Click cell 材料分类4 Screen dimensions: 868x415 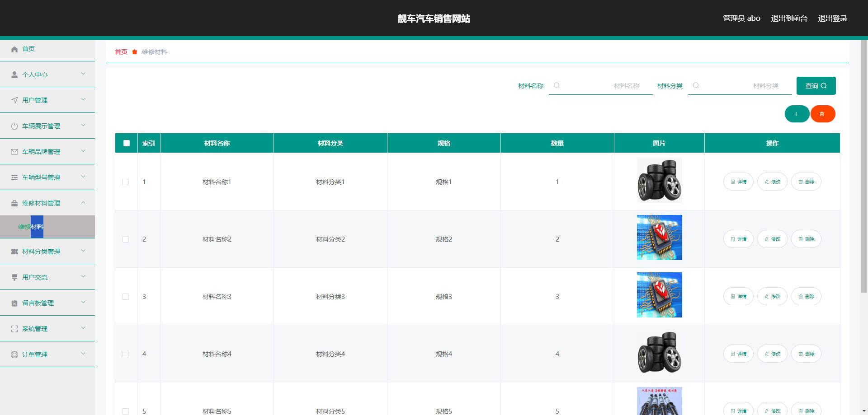coord(330,354)
